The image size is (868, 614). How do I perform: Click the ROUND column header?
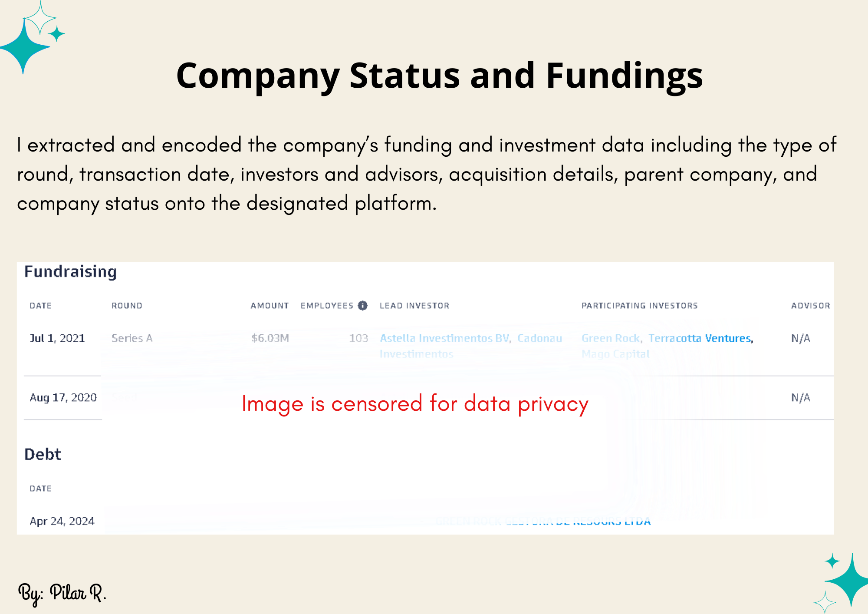pyautogui.click(x=127, y=306)
